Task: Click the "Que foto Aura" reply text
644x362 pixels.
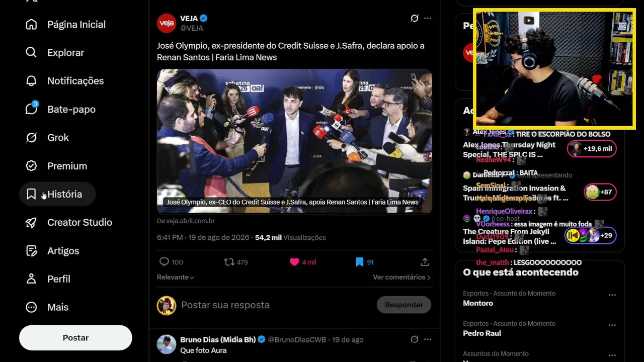Action: (203, 350)
